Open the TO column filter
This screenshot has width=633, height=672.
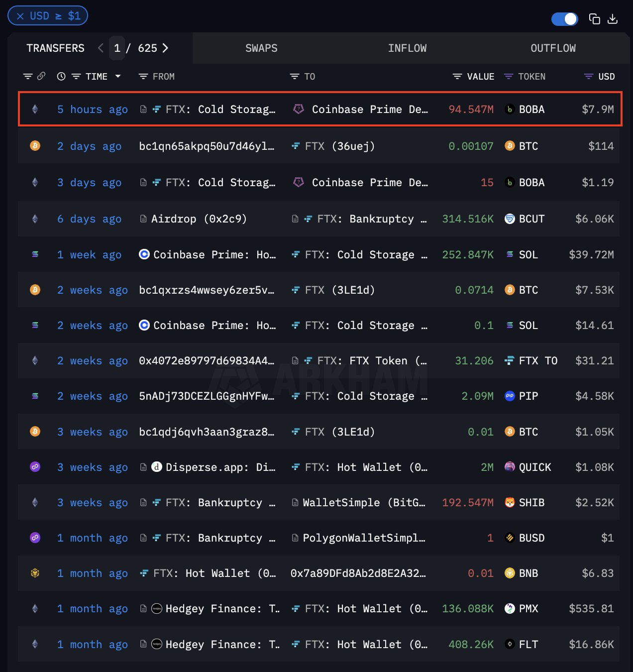click(x=295, y=76)
